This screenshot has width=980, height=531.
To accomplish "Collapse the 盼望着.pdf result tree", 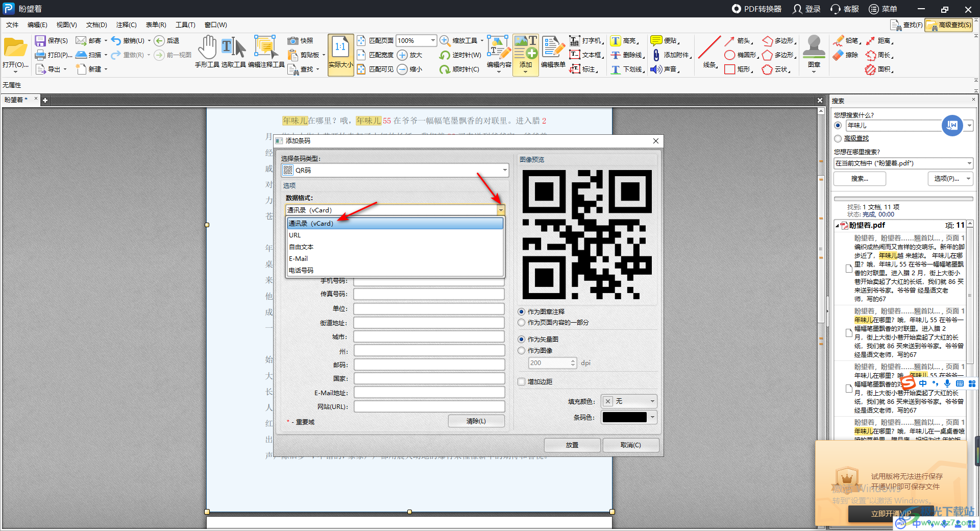I will [x=837, y=226].
